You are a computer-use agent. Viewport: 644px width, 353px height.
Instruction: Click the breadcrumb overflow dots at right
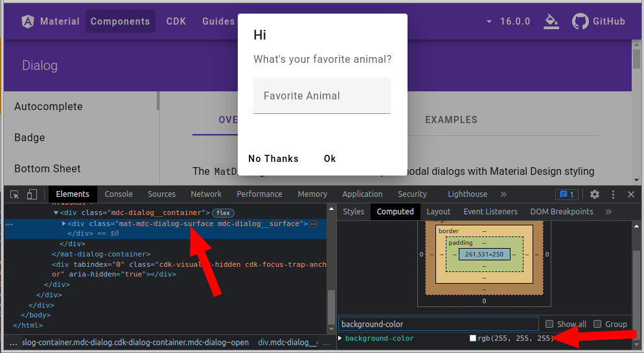327,343
